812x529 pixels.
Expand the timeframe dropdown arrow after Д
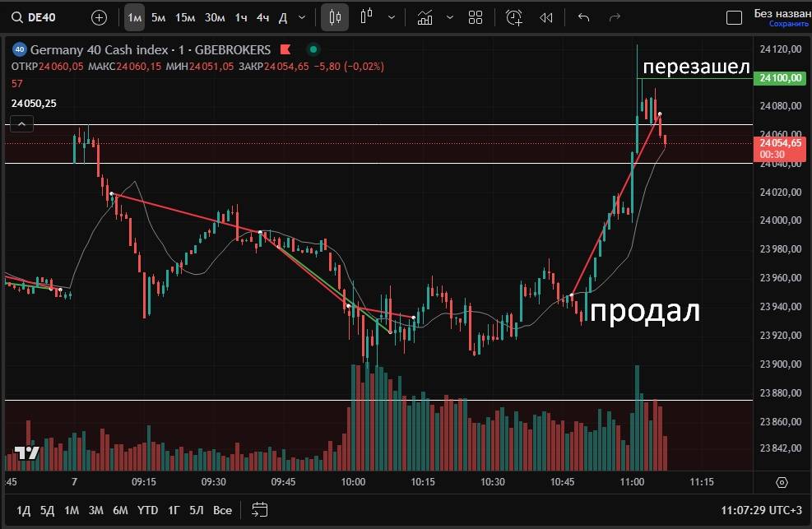[x=302, y=17]
